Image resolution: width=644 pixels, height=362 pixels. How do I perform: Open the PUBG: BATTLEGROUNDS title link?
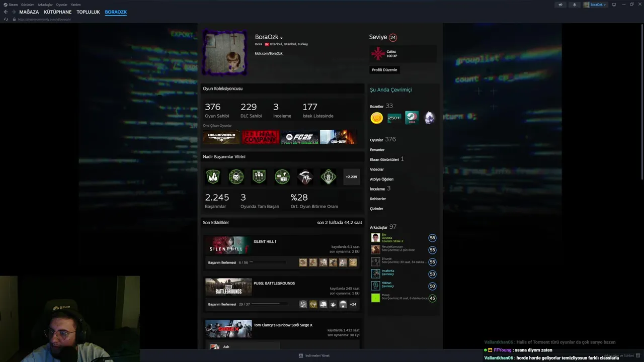click(x=274, y=283)
